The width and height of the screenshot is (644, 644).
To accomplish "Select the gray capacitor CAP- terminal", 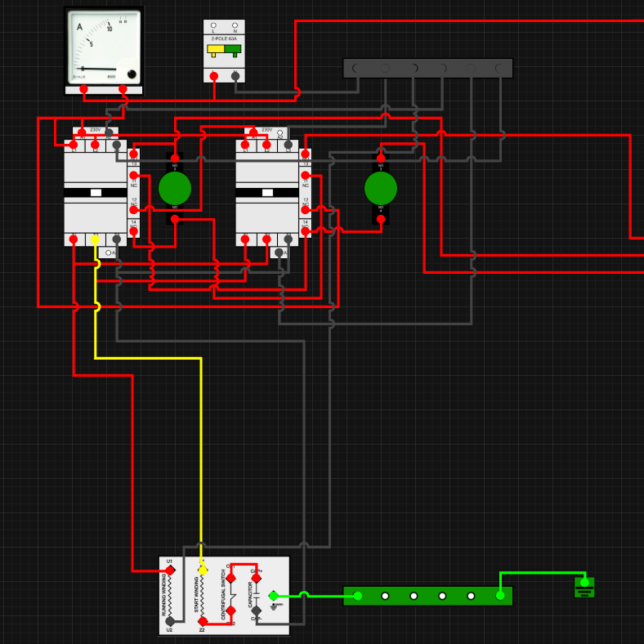I will (x=257, y=610).
